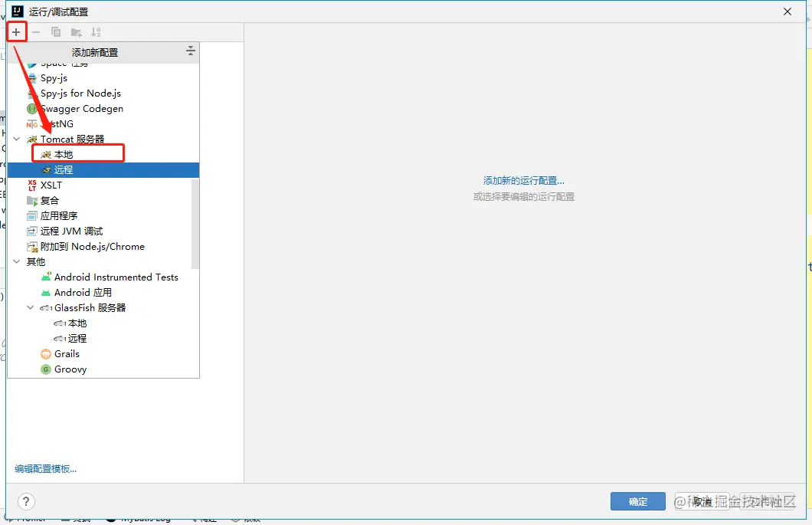Collapse the 其他 group
The width and height of the screenshot is (812, 525).
[17, 261]
